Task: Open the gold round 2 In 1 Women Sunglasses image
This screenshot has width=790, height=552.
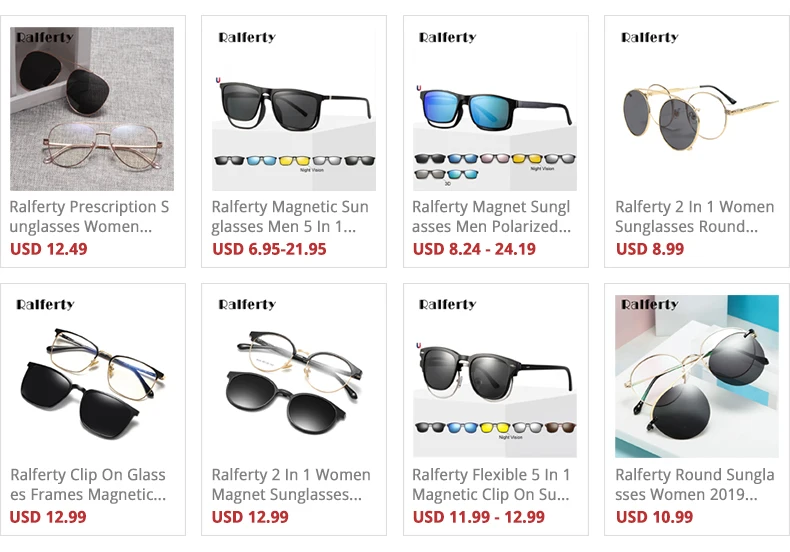Action: pyautogui.click(x=697, y=109)
